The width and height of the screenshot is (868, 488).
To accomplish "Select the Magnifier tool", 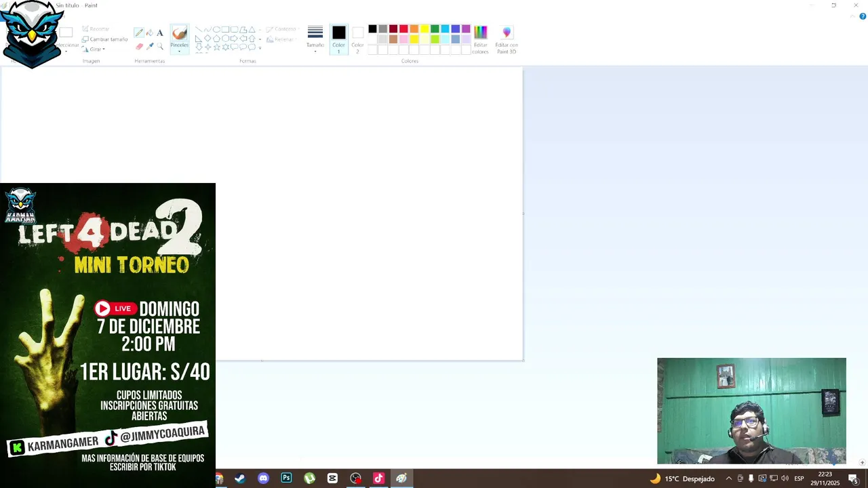I will (x=160, y=46).
